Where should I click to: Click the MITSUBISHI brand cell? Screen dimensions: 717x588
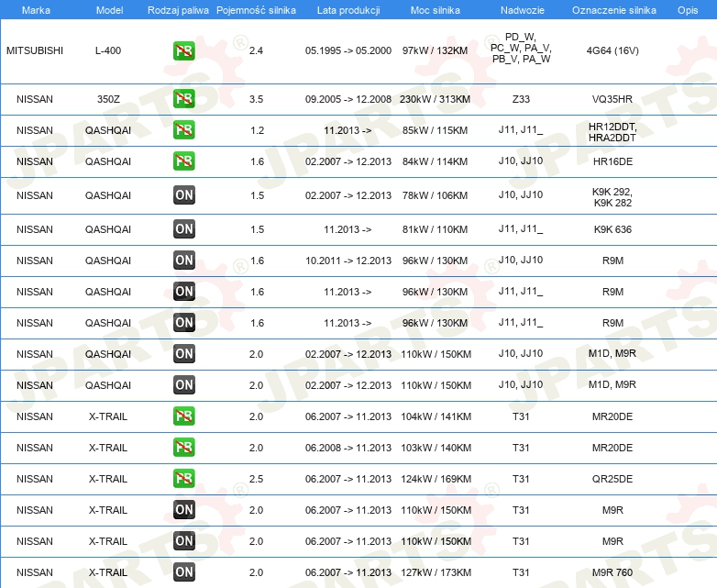[x=35, y=50]
